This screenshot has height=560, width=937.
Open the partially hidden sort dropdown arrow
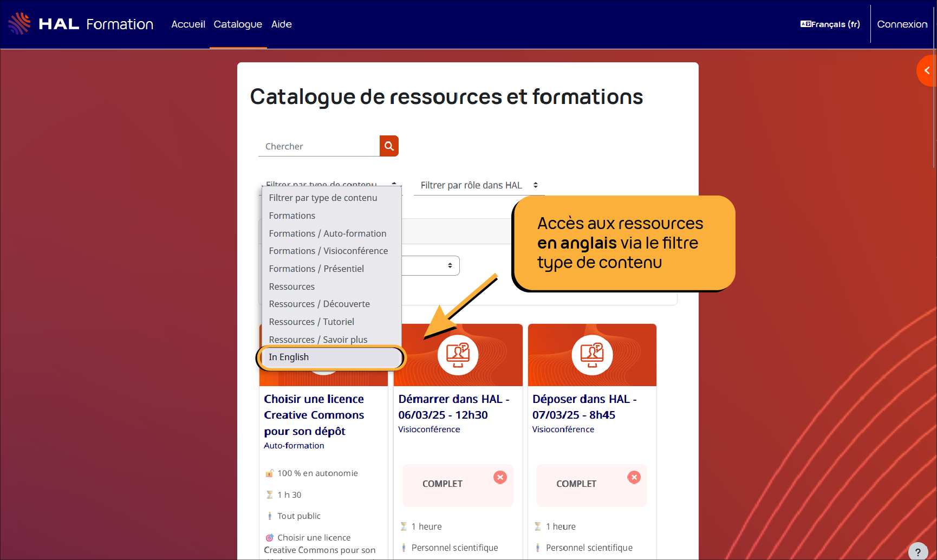[x=450, y=265]
